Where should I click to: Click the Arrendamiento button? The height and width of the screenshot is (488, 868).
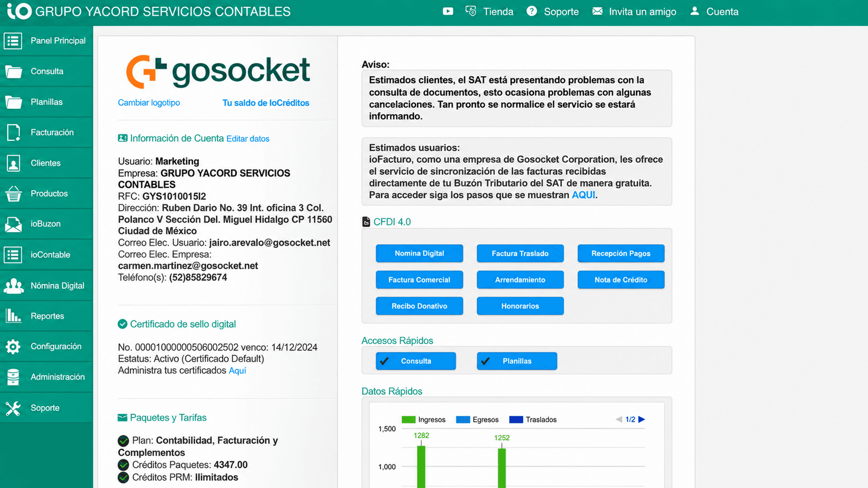(x=520, y=279)
